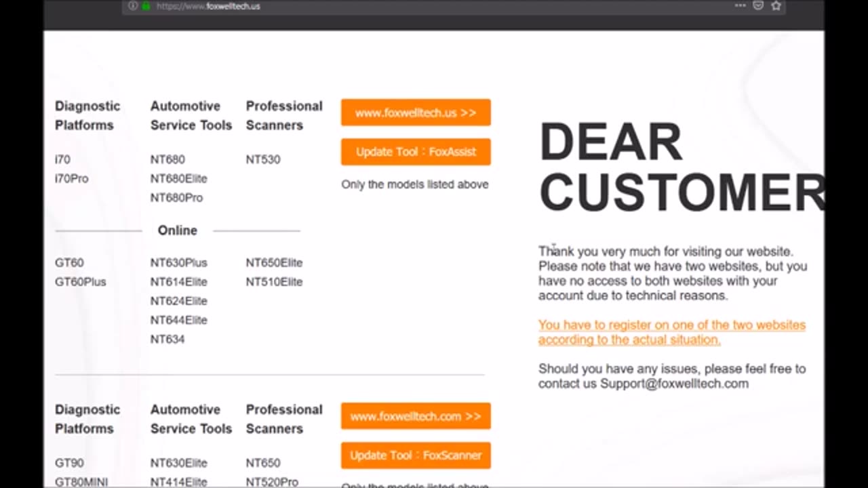Select the GT60 model entry

(x=69, y=262)
